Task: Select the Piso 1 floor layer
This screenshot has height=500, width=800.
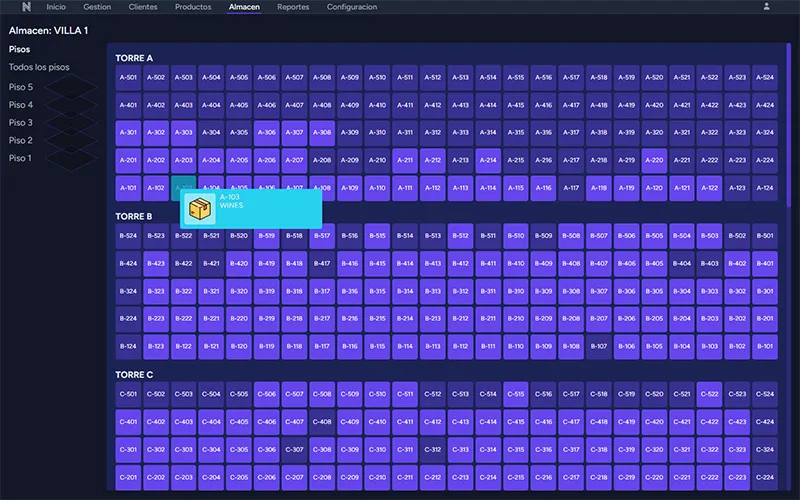Action: coord(21,158)
